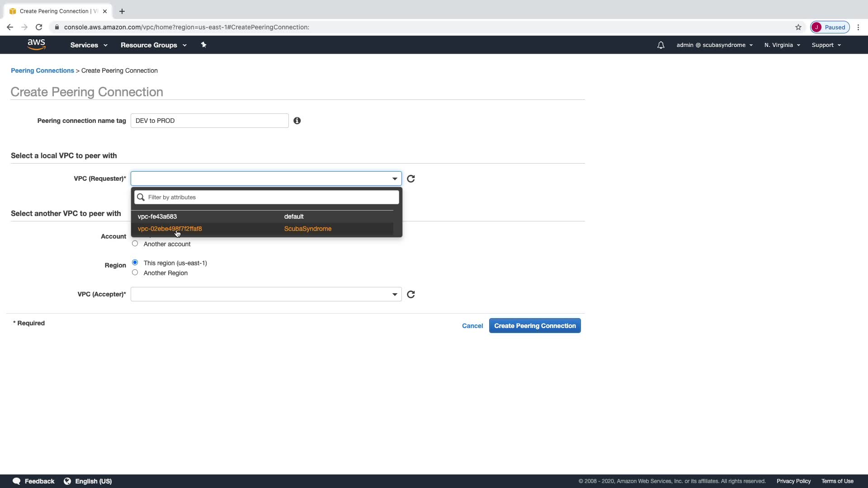The width and height of the screenshot is (868, 488).
Task: Click the Filter by attributes search field
Action: pyautogui.click(x=271, y=197)
